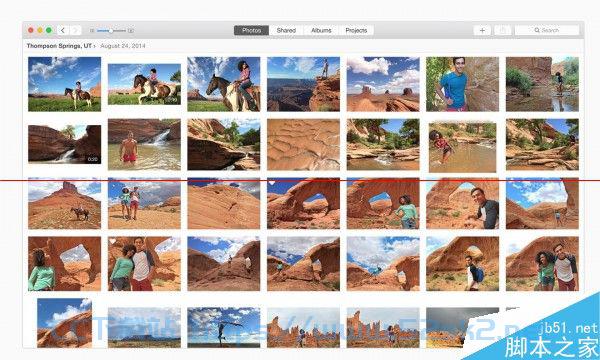Click the heart favorite badge on the couple photo

[x=112, y=241]
